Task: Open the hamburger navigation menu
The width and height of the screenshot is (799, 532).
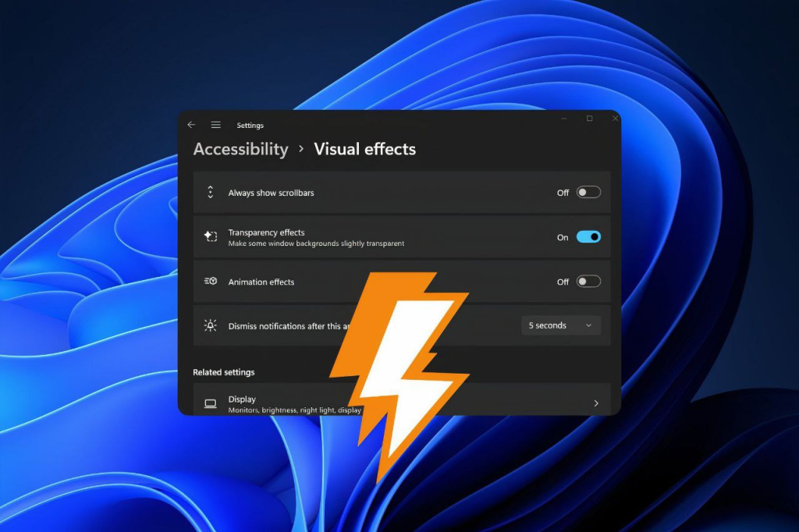Action: point(215,125)
